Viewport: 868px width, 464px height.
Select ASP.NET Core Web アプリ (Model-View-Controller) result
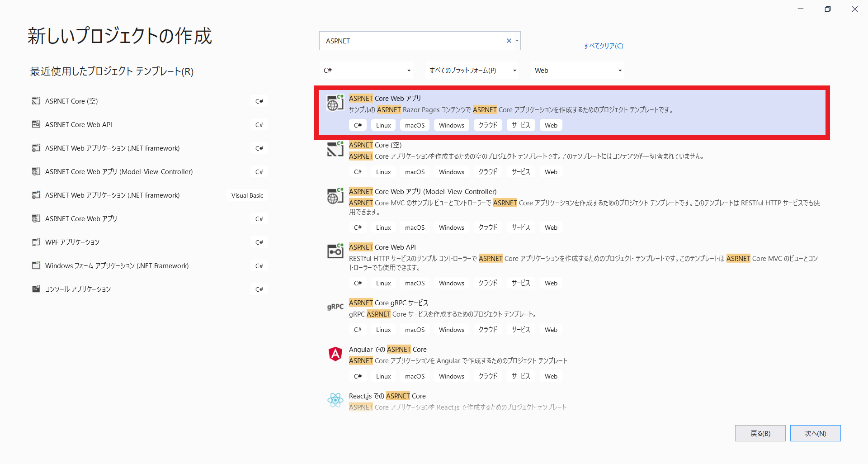point(423,191)
